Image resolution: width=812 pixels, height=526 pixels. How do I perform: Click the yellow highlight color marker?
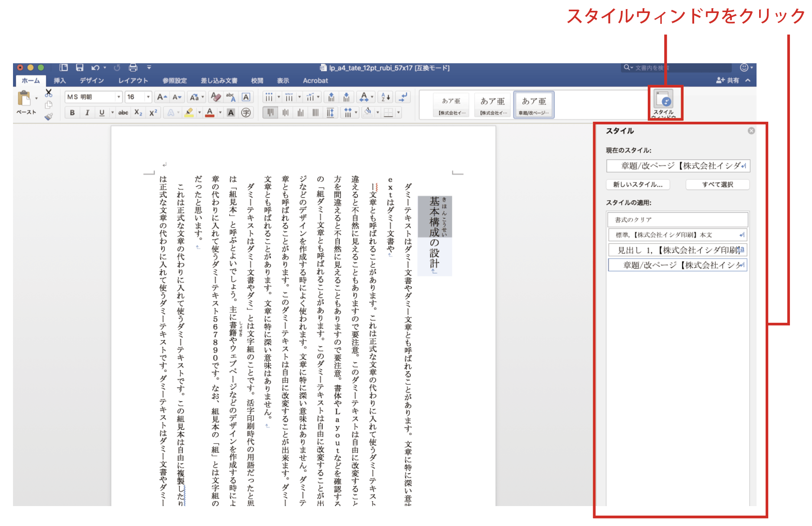(189, 113)
